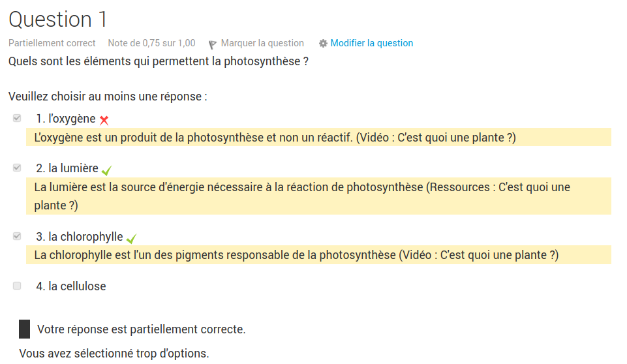This screenshot has height=364, width=627.
Task: Select the answer label 3. la chlorophylle
Action: 80,237
